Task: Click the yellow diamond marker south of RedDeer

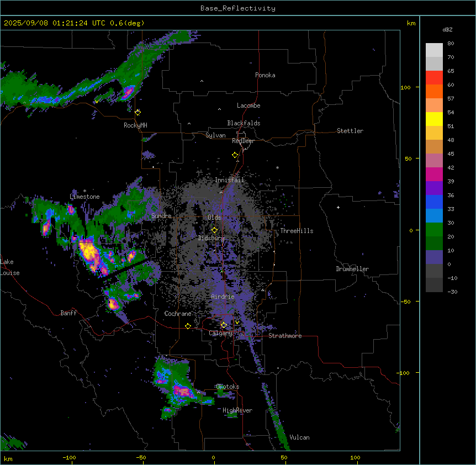Action: 235,155
